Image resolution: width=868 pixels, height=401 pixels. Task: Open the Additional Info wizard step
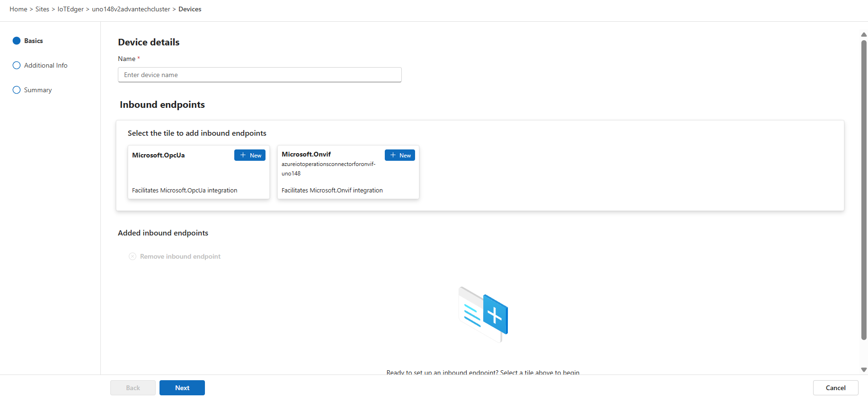pos(45,65)
